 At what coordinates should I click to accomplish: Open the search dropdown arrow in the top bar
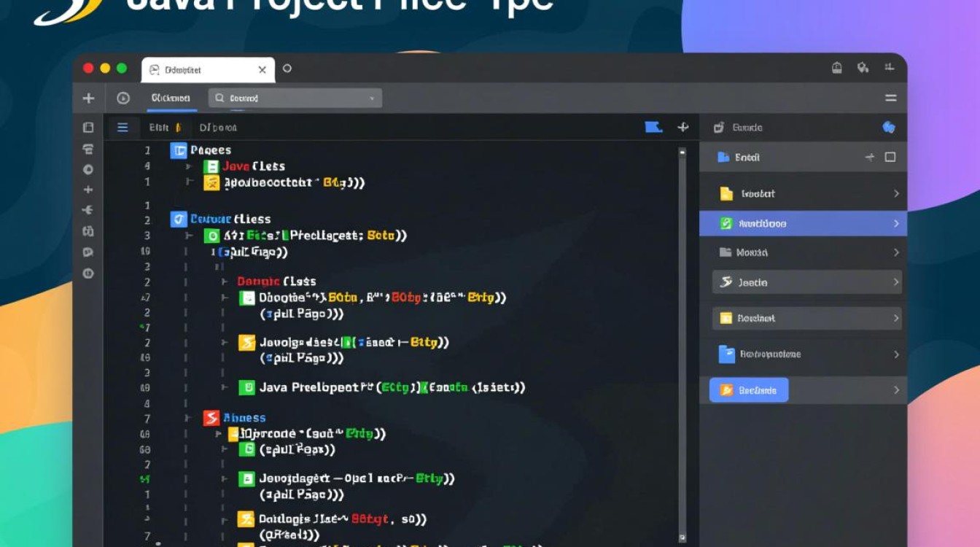click(372, 97)
